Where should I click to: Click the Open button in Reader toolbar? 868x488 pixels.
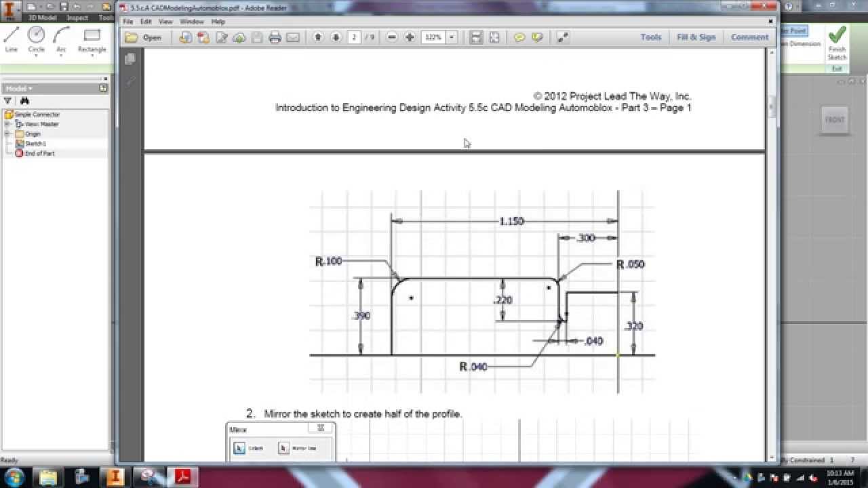[x=144, y=37]
